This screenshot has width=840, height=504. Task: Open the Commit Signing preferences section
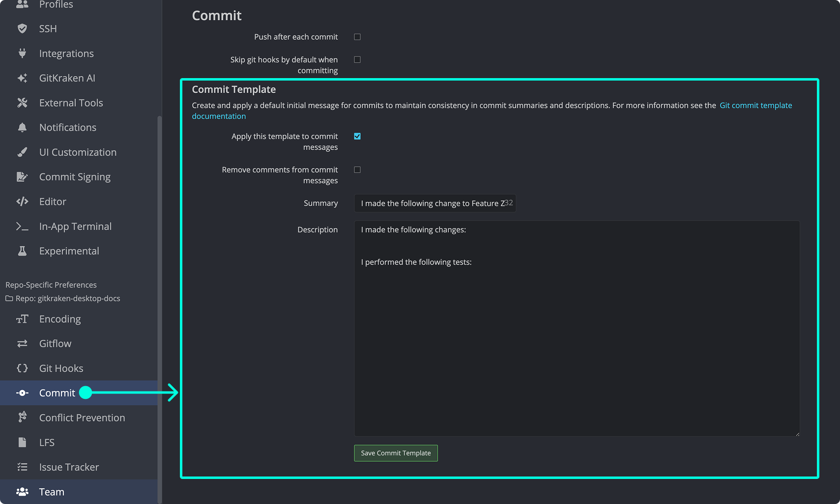pyautogui.click(x=75, y=177)
